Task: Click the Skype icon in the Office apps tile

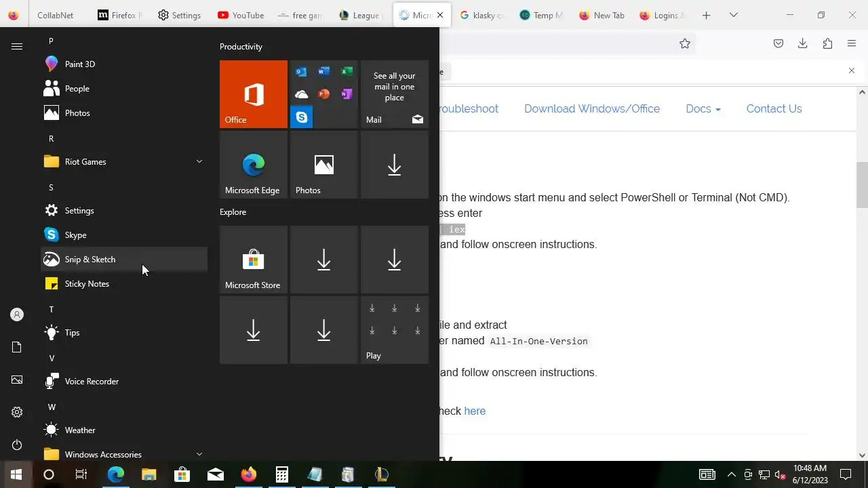Action: coord(301,117)
